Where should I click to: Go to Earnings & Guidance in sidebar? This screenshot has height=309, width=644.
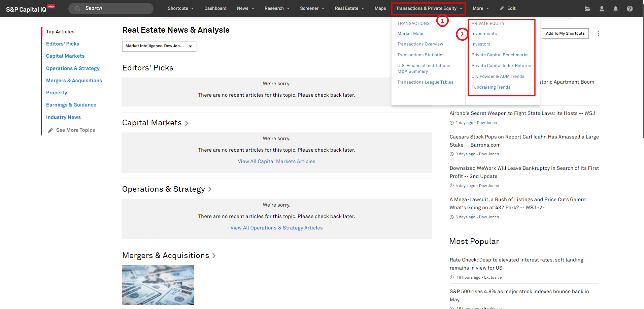(x=71, y=105)
